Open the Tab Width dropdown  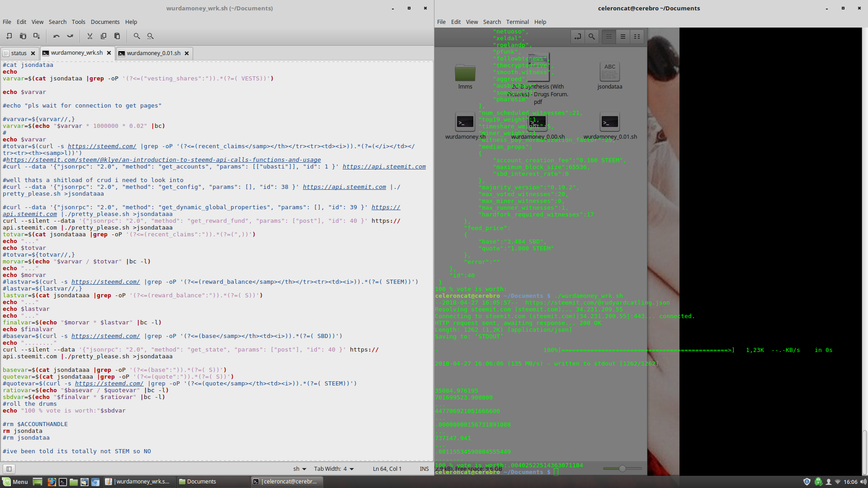coord(334,469)
